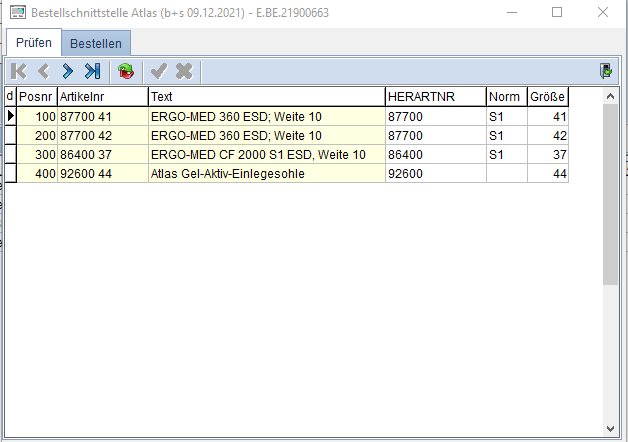Go to previous record arrow

coord(43,71)
